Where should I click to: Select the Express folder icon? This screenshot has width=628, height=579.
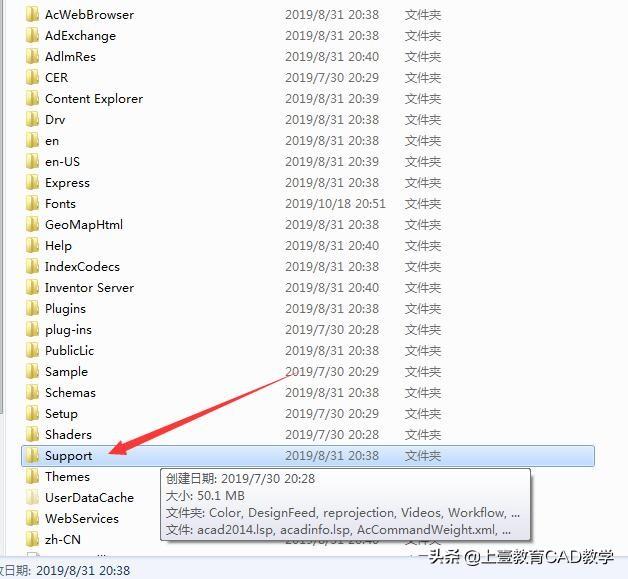(x=32, y=183)
